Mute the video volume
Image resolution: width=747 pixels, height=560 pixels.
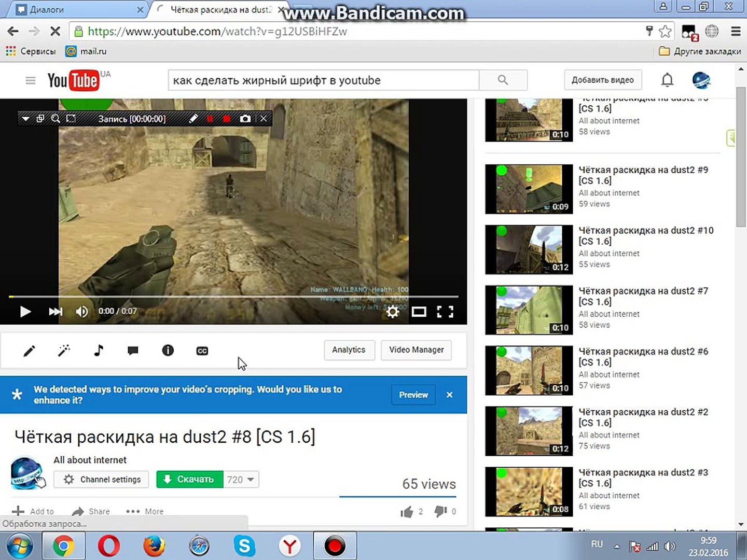coord(82,311)
